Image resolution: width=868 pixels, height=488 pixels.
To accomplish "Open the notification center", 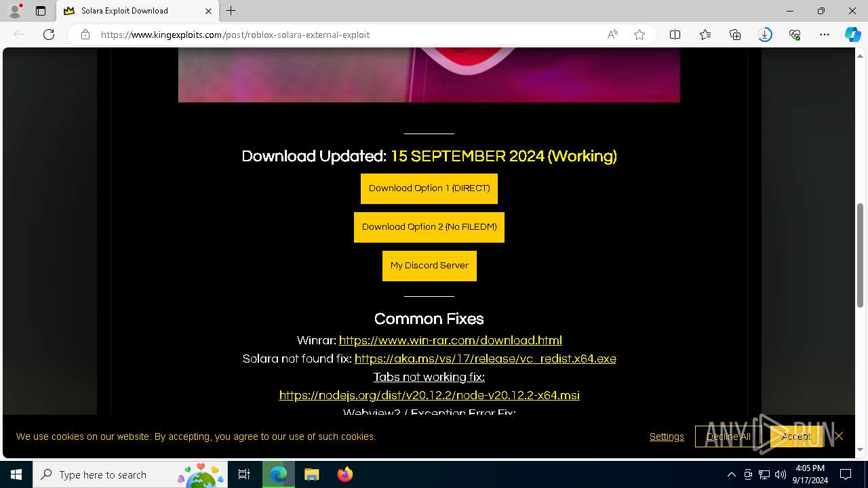I will coord(846,474).
